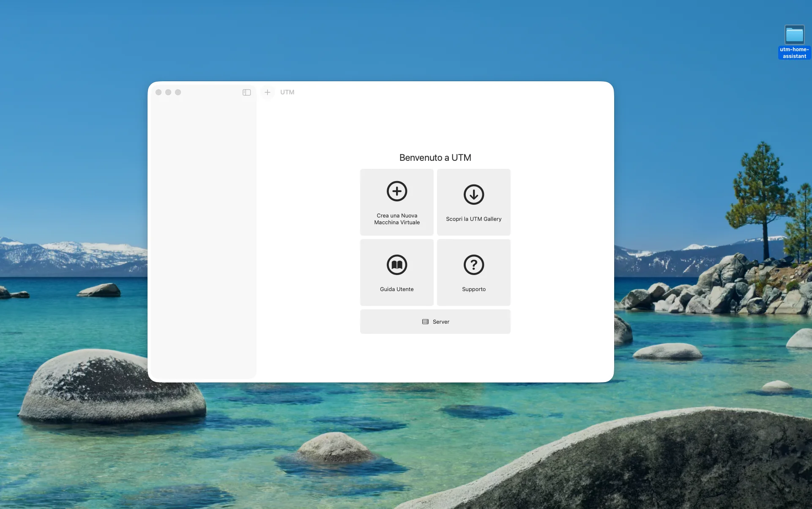The image size is (812, 509).
Task: Click the plus icon to add a VM
Action: (x=267, y=92)
